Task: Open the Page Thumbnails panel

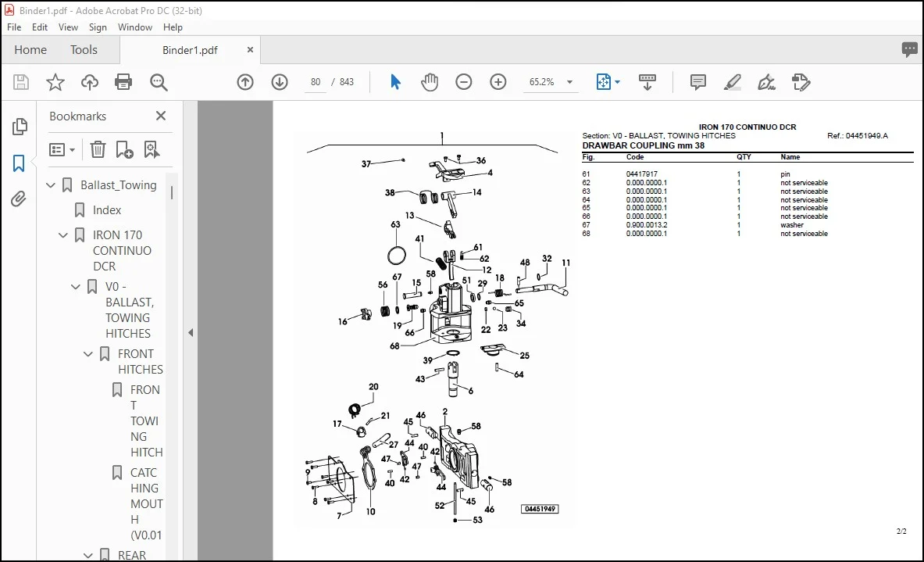Action: pos(20,126)
